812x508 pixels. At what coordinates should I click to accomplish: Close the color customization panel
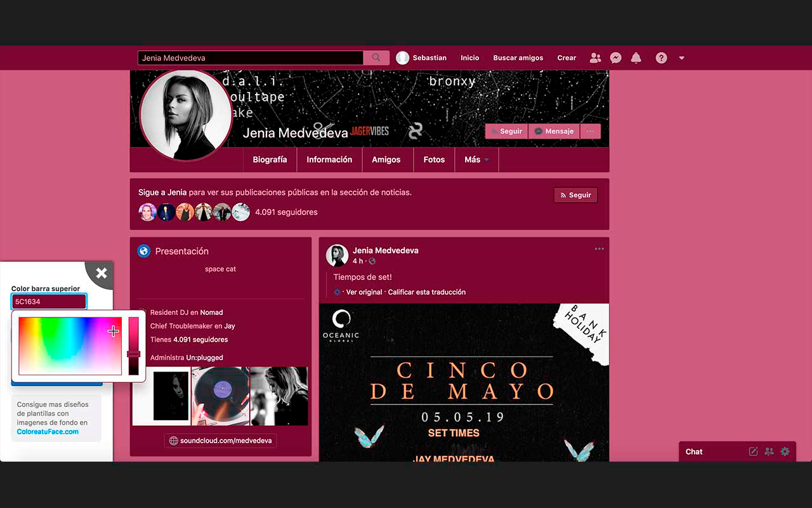(x=101, y=274)
